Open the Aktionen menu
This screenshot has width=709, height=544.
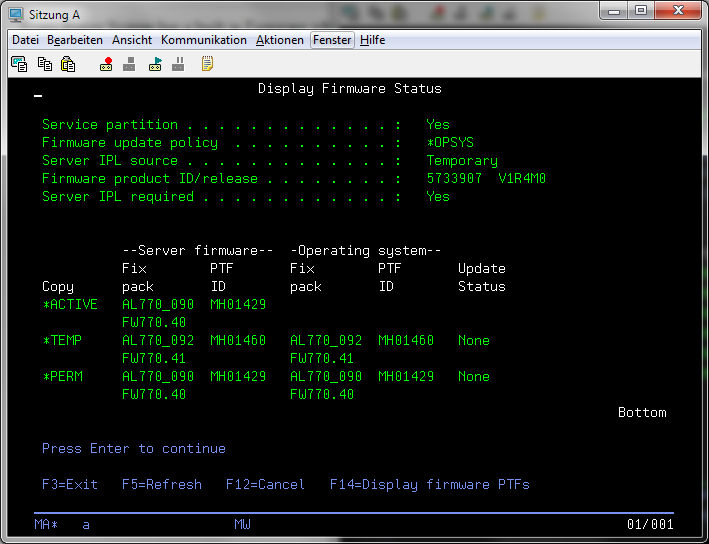280,40
